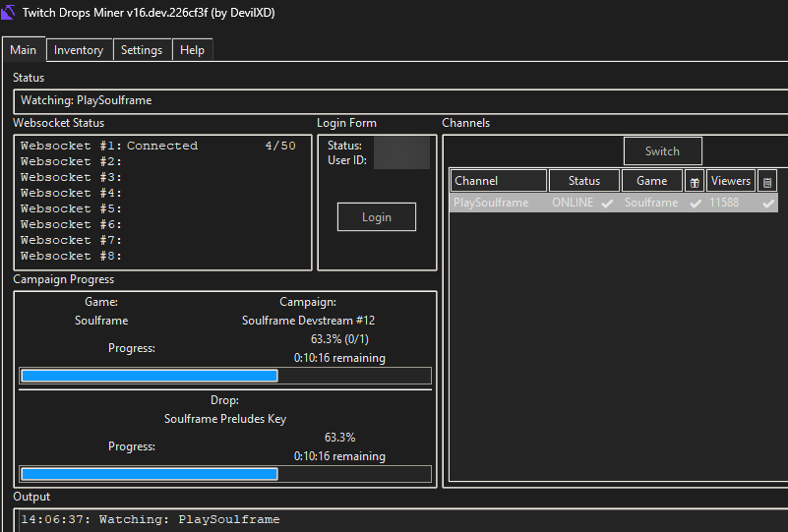Sort by Channel column header
The height and width of the screenshot is (532, 788).
click(x=498, y=180)
